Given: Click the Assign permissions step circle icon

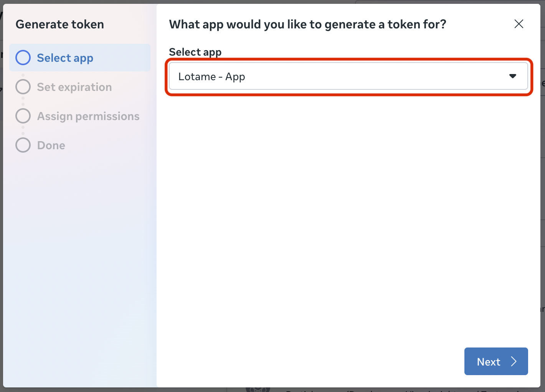Looking at the screenshot, I should pyautogui.click(x=23, y=116).
